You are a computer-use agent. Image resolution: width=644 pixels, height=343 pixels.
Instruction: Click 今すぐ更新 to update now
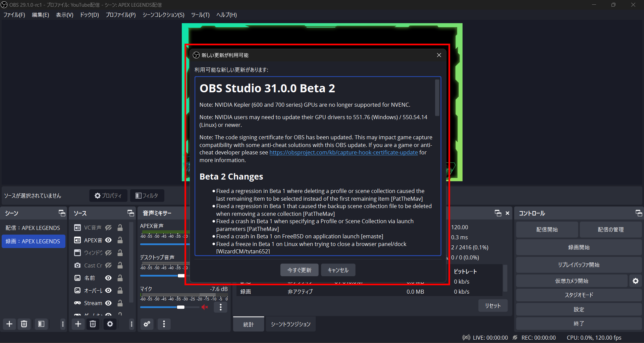tap(299, 270)
